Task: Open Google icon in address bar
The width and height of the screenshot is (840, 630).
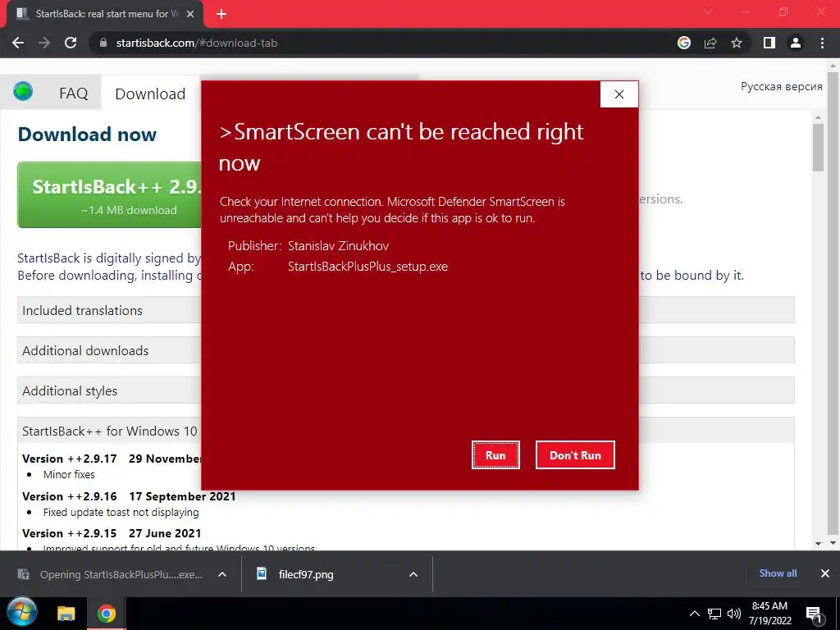Action: [x=684, y=43]
